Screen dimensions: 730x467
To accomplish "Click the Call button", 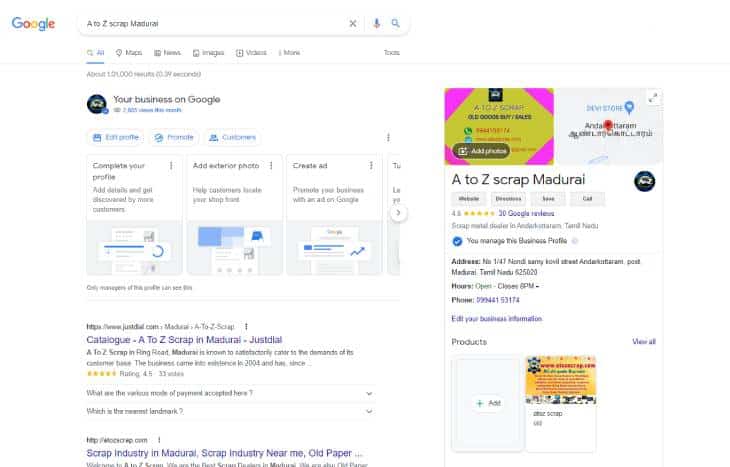I will (x=588, y=199).
